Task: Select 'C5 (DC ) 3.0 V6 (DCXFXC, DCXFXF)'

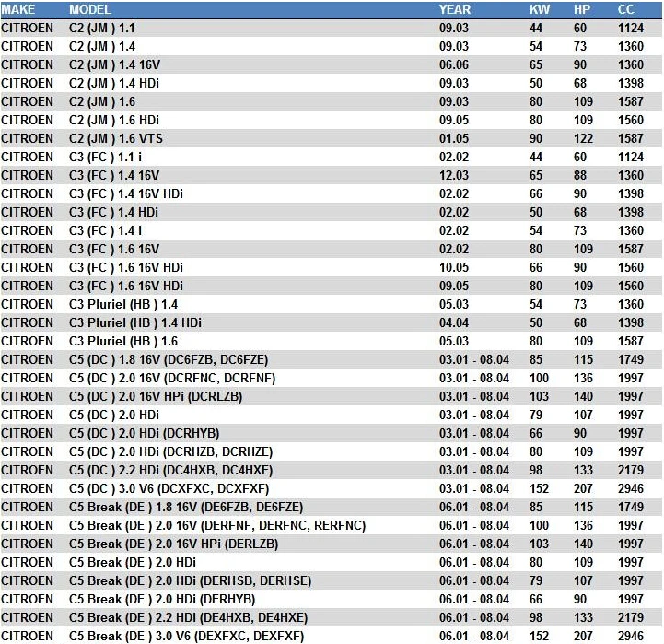Action: (169, 488)
